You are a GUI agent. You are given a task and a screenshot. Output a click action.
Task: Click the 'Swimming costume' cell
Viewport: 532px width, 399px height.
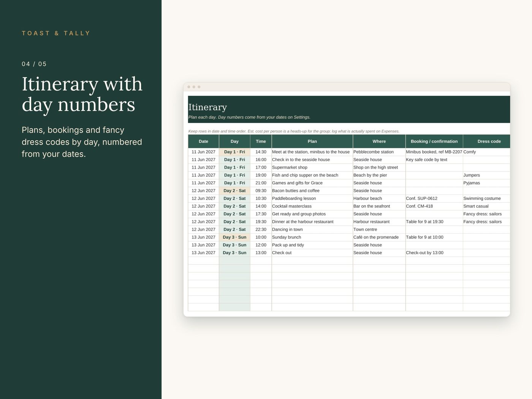point(486,198)
